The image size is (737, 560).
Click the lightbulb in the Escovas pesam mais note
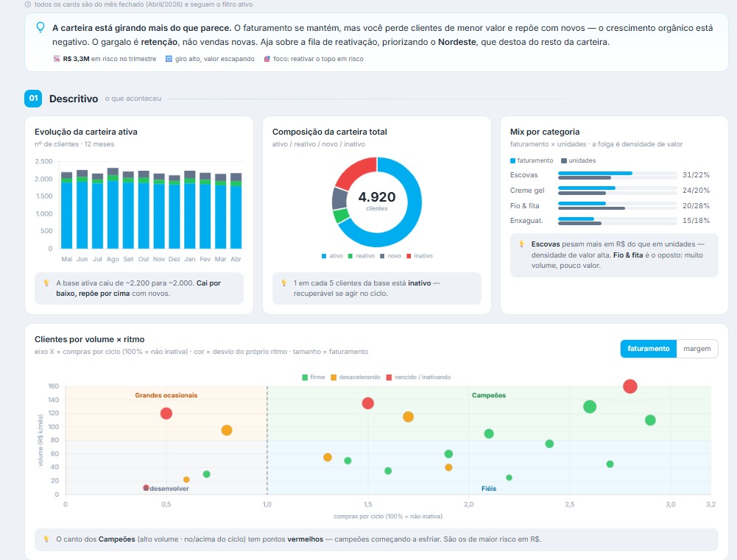(x=521, y=244)
